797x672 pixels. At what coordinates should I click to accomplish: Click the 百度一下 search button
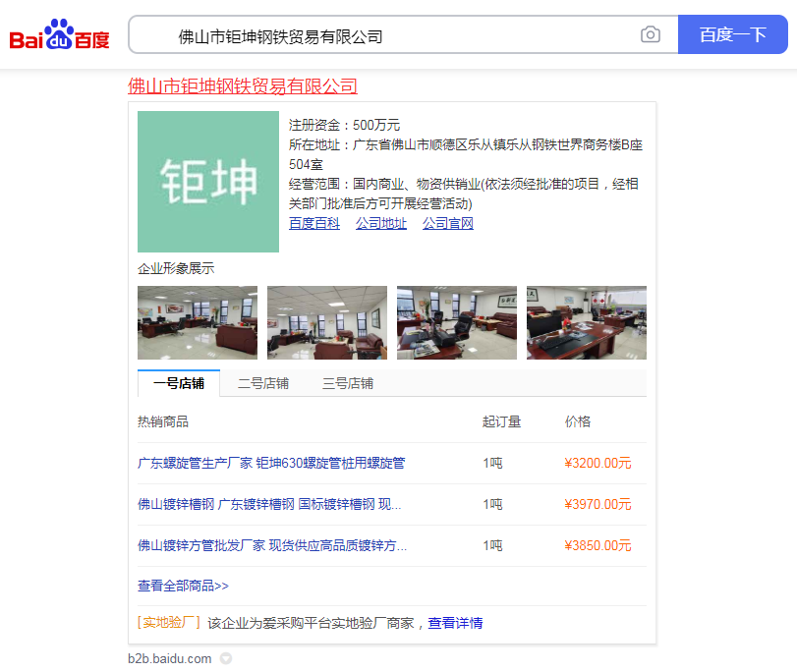coord(732,34)
